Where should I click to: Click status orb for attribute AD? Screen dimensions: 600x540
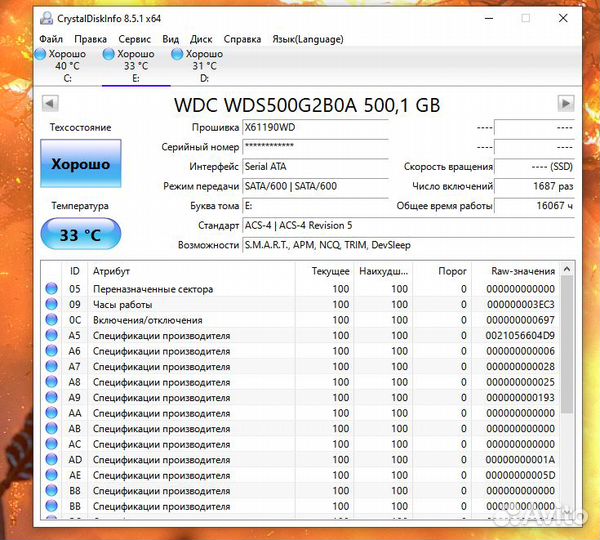point(51,459)
